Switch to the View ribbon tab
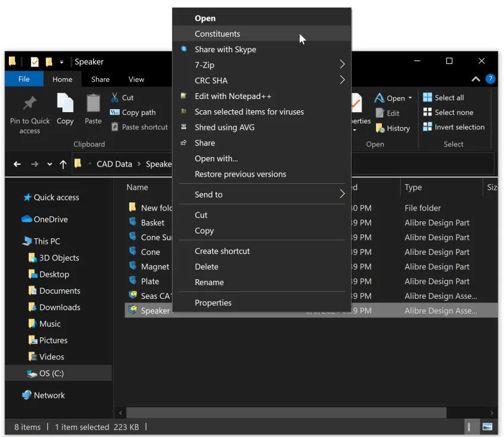Viewport: 504px width, 437px height. point(136,79)
